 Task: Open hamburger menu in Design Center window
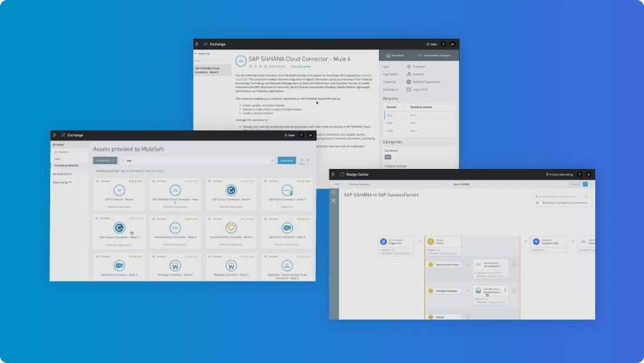point(333,174)
